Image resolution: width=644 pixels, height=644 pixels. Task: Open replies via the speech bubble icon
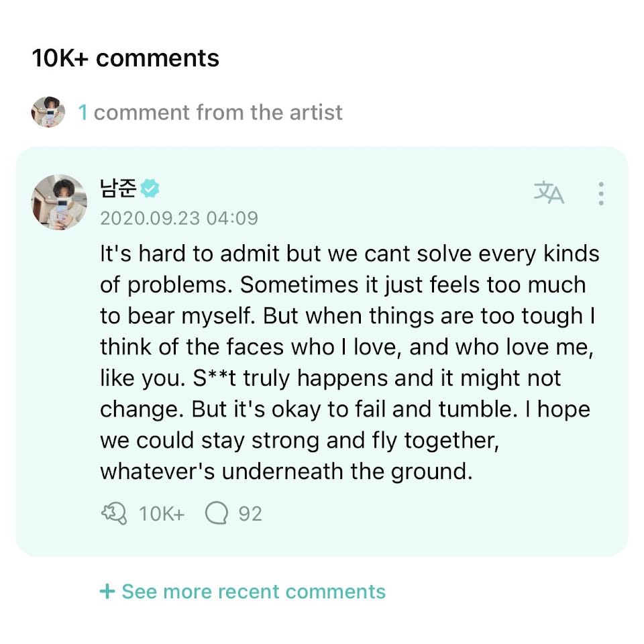[x=217, y=514]
